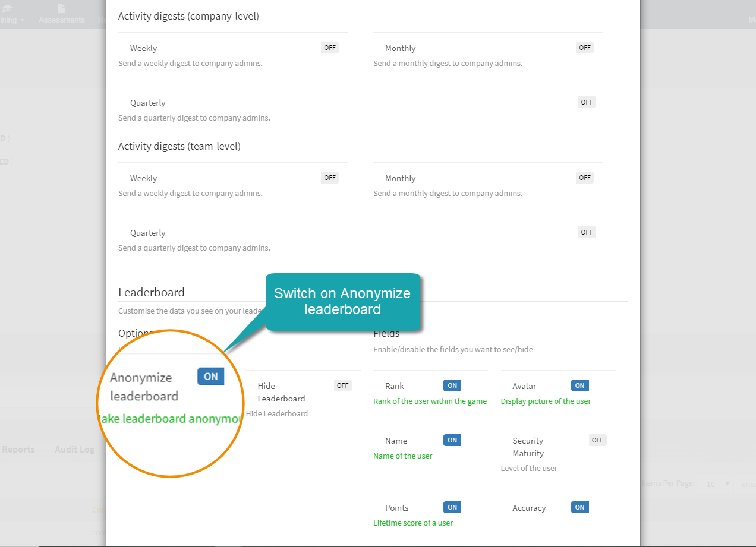
Task: Click the 'Hide Leaderboard' option label
Action: coord(282,392)
